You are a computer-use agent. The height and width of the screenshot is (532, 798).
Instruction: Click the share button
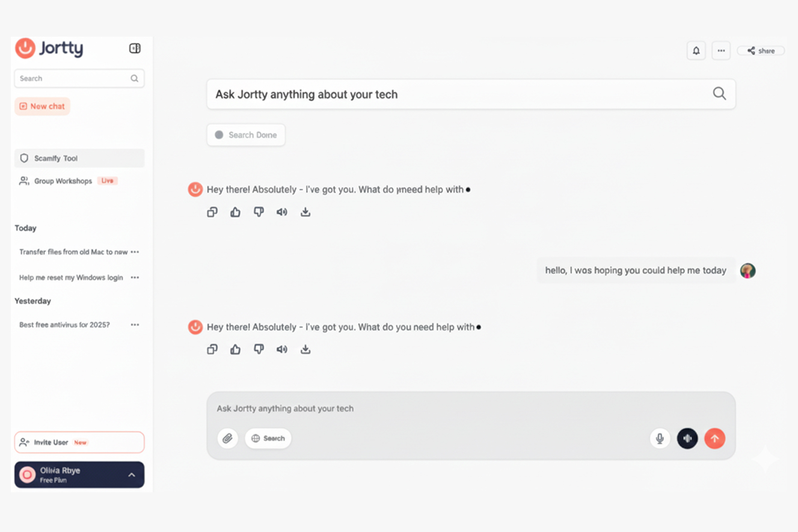[x=761, y=51]
